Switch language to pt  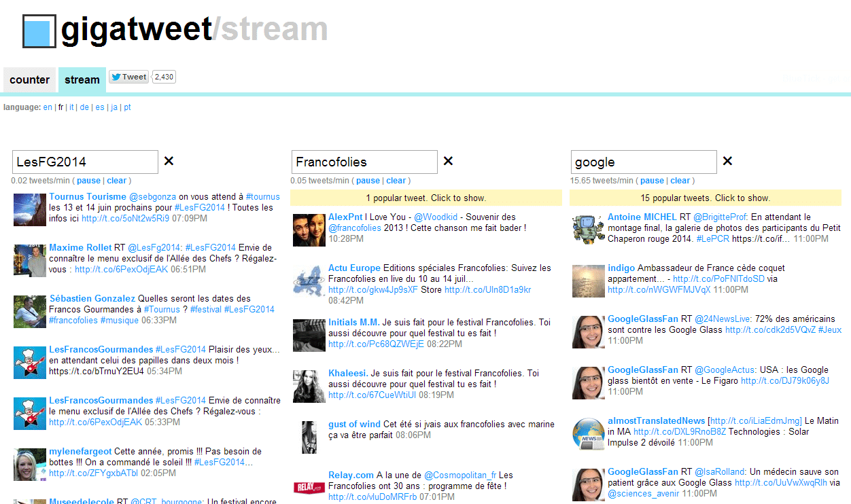click(x=127, y=107)
